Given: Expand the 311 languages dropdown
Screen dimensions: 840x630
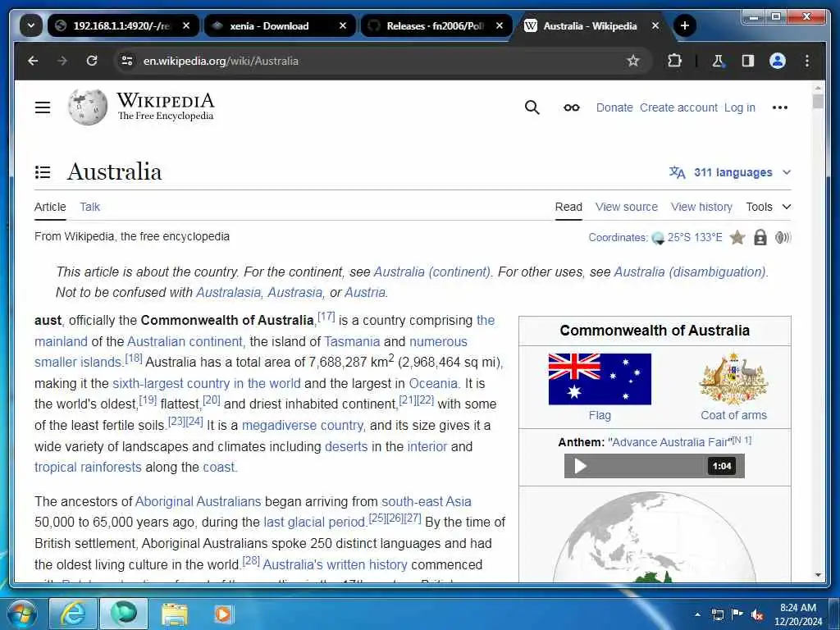Looking at the screenshot, I should tap(729, 172).
